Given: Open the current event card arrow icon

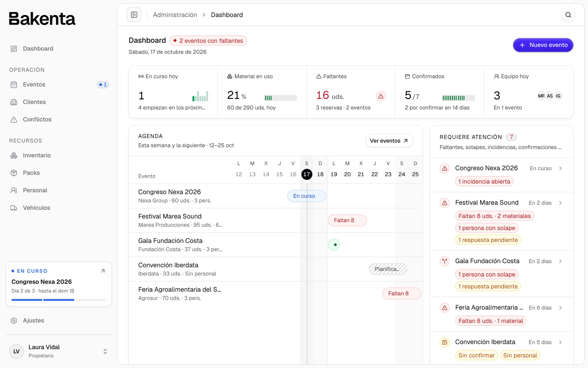Looking at the screenshot, I should coord(103,271).
